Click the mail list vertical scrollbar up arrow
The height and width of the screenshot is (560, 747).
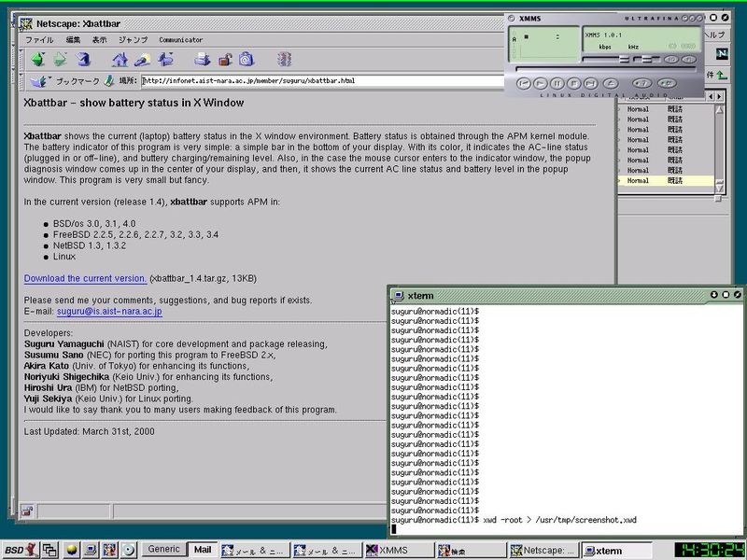click(719, 109)
